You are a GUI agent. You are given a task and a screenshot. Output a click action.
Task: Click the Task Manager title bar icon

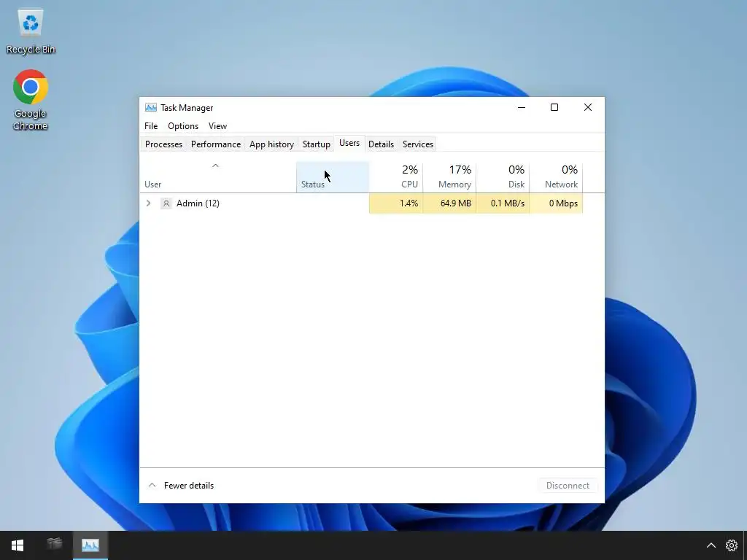click(x=151, y=108)
